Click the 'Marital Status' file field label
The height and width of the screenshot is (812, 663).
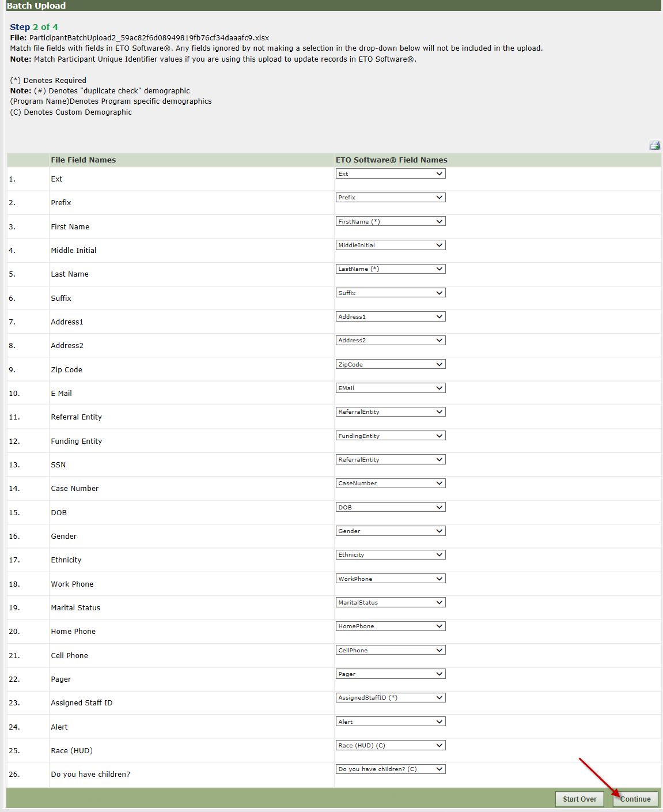tap(75, 608)
